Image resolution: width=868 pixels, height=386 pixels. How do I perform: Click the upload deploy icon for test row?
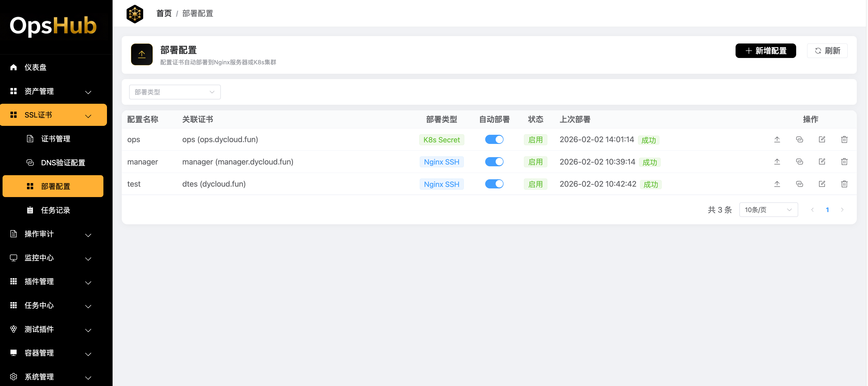tap(777, 184)
